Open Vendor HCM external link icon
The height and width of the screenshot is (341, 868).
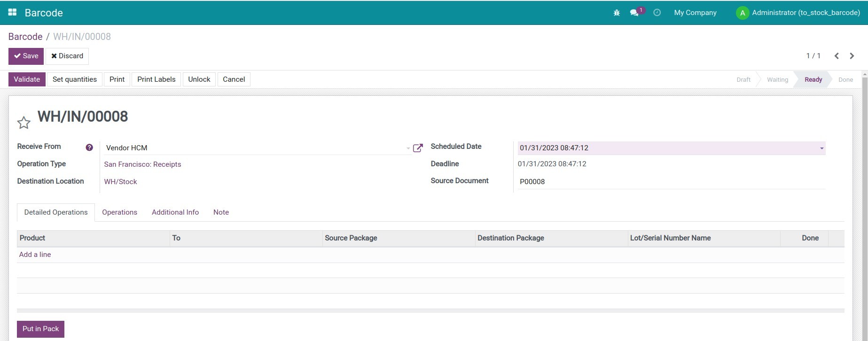pyautogui.click(x=417, y=148)
